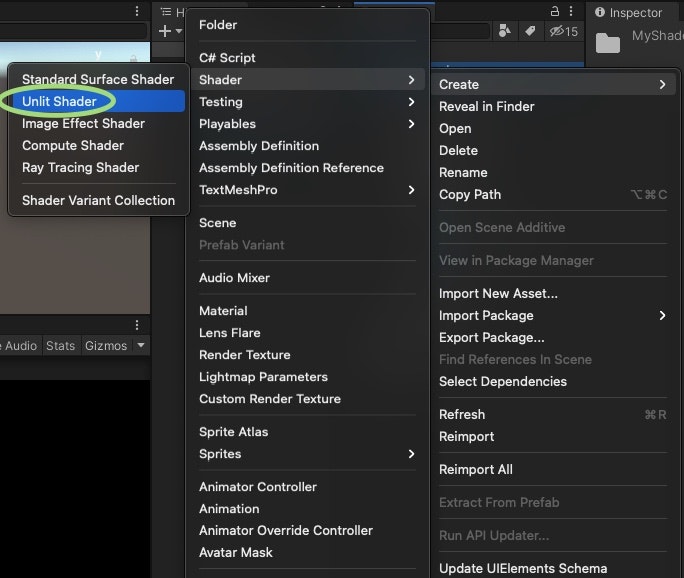684x578 pixels.
Task: Select Compute Shader
Action: [98, 145]
